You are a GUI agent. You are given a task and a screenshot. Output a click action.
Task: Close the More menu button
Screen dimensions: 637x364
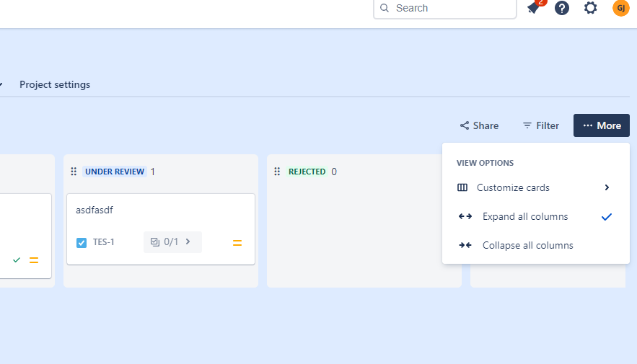pyautogui.click(x=602, y=125)
